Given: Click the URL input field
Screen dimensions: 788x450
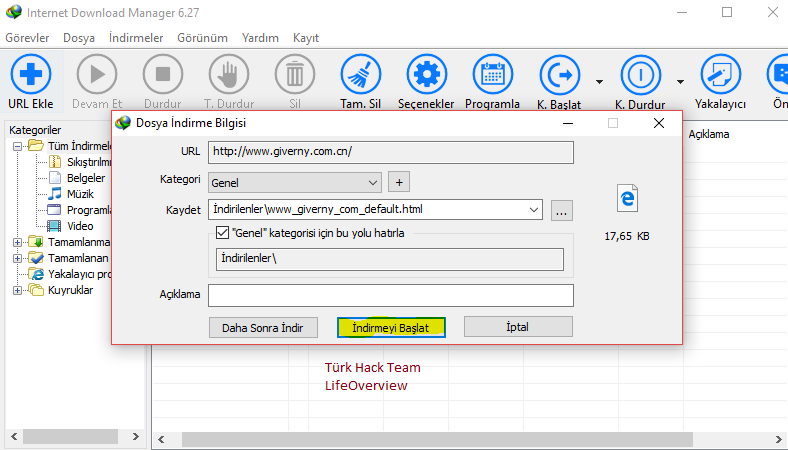Looking at the screenshot, I should point(391,152).
